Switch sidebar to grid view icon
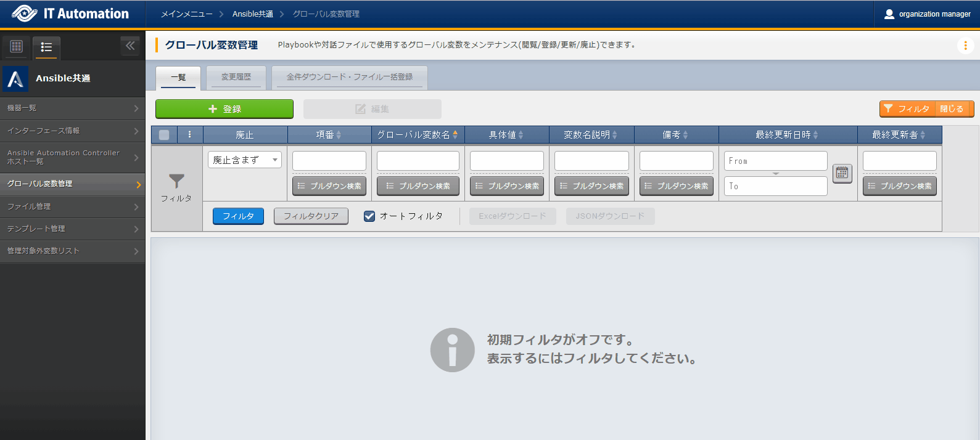Viewport: 980px width, 440px height. [x=17, y=46]
